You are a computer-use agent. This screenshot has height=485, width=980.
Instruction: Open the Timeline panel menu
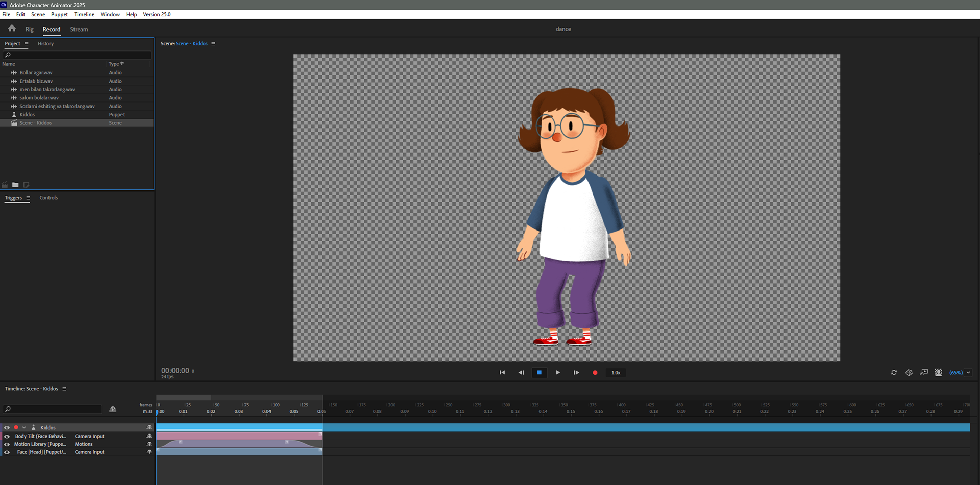(x=64, y=389)
